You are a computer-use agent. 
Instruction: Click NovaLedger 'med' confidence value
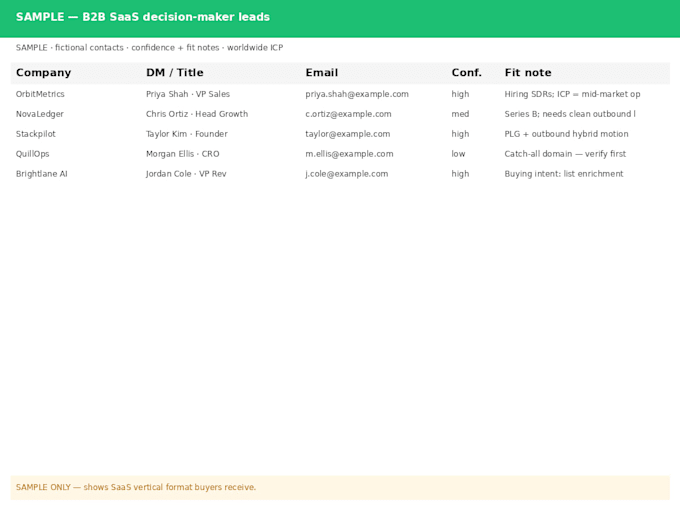(x=460, y=114)
